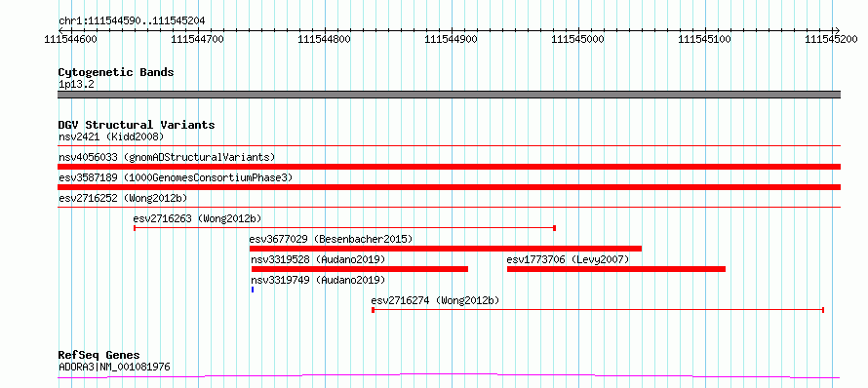Image resolution: width=868 pixels, height=388 pixels.
Task: Select the gray 1p13.2 cytogenetic band bar
Action: click(x=449, y=95)
